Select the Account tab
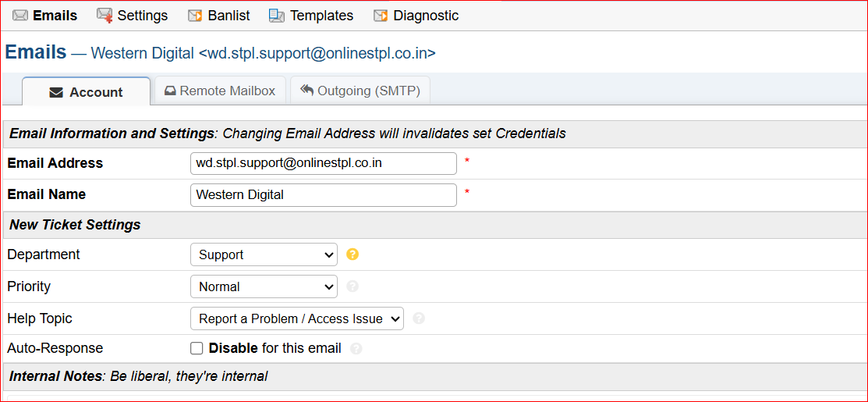 tap(86, 92)
